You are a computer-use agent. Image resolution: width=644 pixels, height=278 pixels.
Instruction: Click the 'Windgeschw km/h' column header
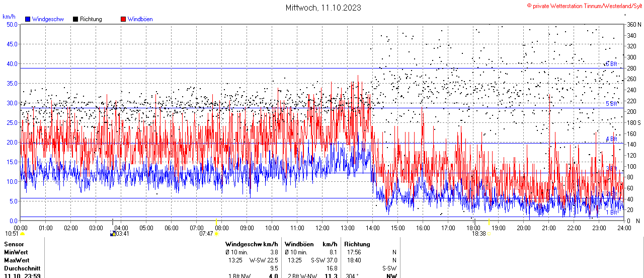(x=252, y=244)
